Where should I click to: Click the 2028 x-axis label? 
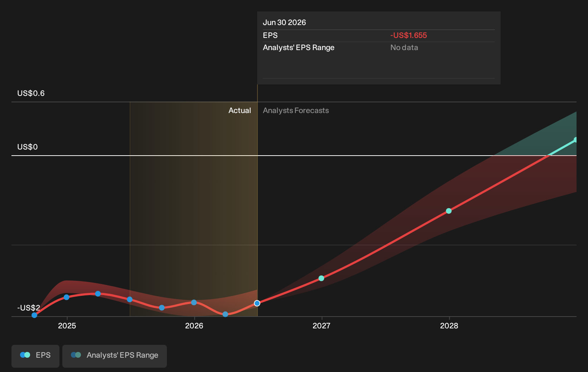pos(449,325)
